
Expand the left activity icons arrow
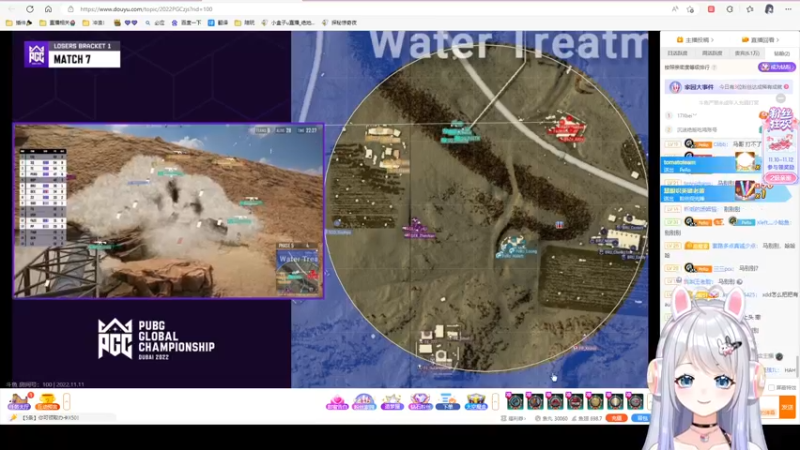pos(66,402)
